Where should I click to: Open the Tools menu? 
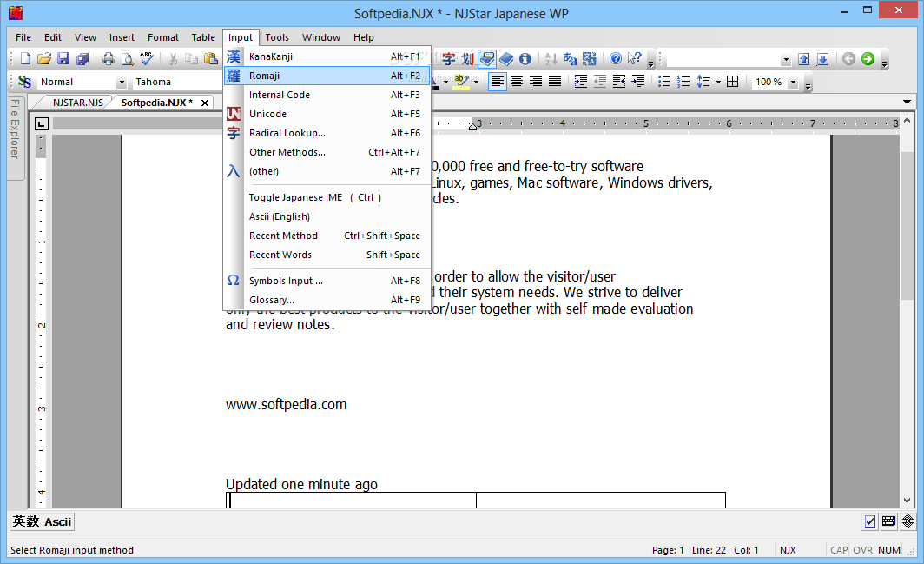pyautogui.click(x=277, y=37)
